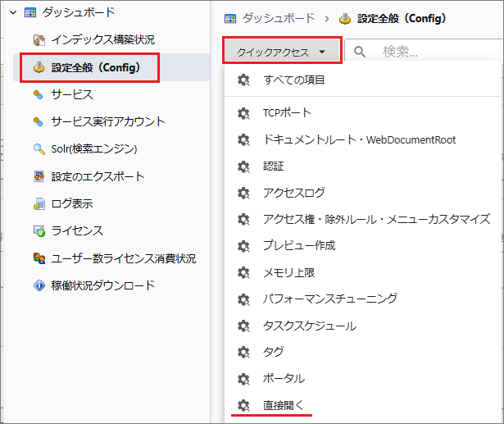This screenshot has height=424, width=504.
Task: Click the ライセンス icon in sidebar
Action: [39, 231]
